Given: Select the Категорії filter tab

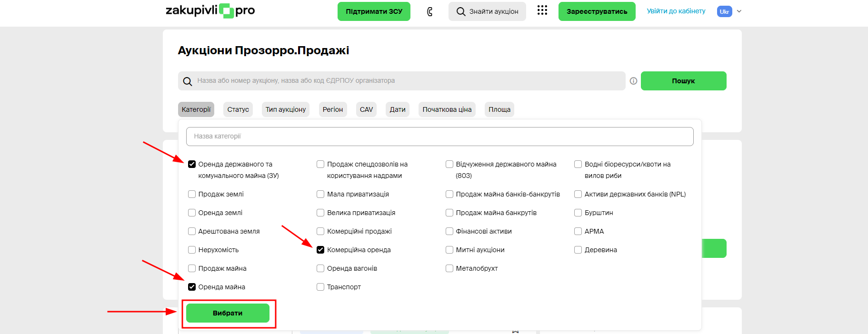Looking at the screenshot, I should coord(196,109).
